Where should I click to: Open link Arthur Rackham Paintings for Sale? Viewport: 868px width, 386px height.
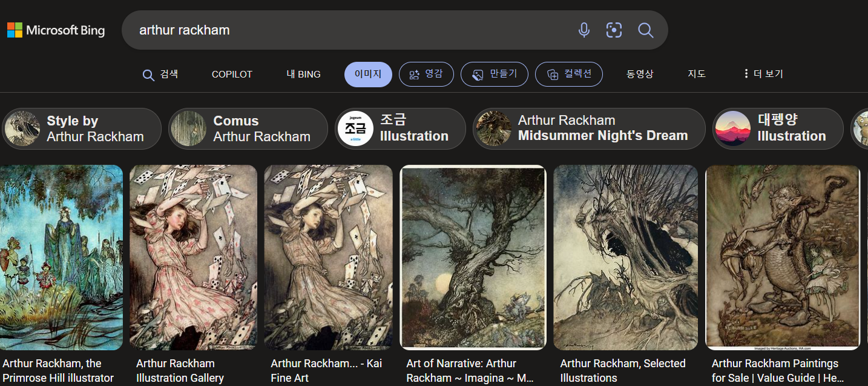pos(778,370)
